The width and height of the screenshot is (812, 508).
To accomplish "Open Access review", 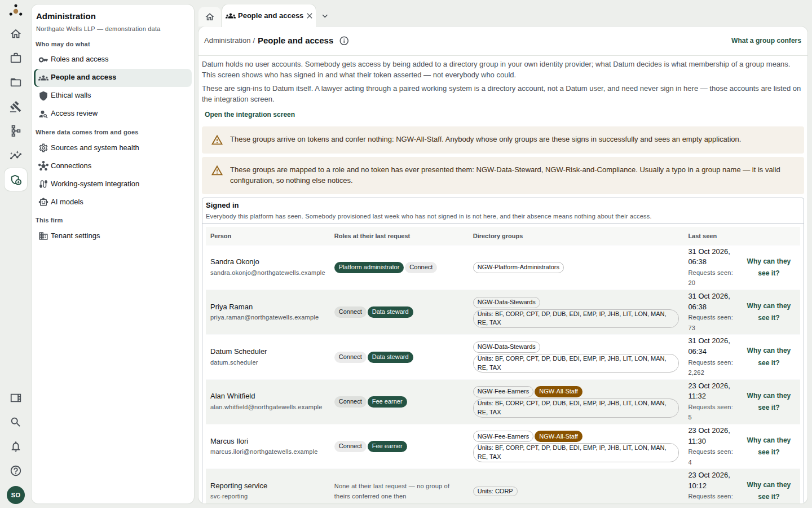I will coord(113,113).
